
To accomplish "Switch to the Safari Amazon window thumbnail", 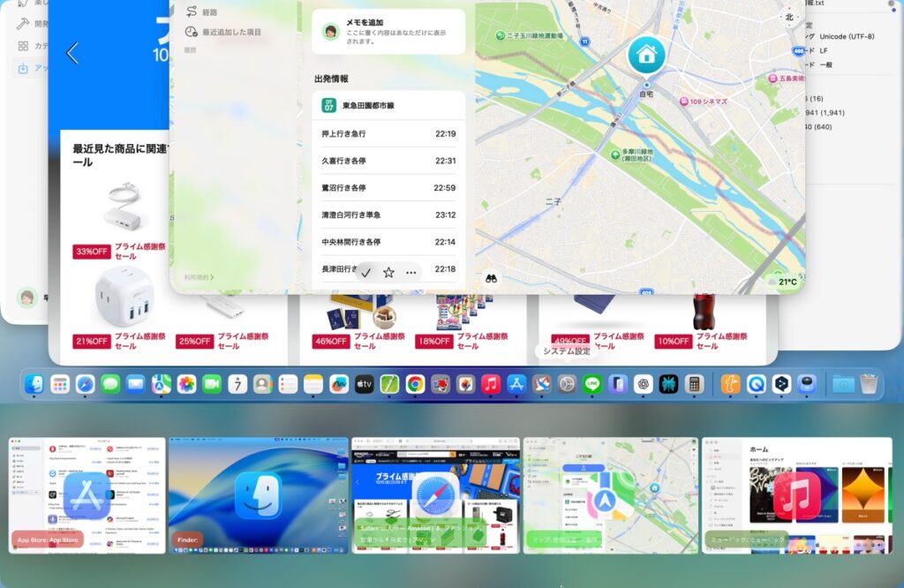I will pos(435,495).
